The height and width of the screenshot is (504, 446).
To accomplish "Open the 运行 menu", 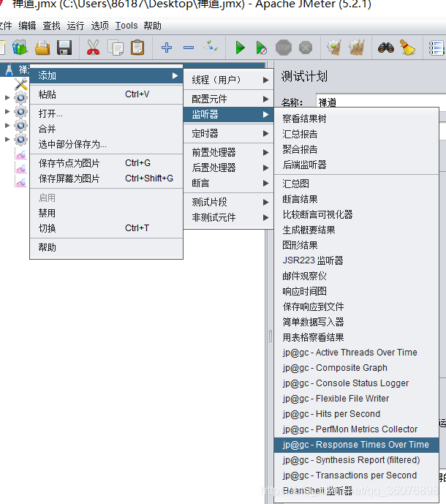I will (x=75, y=26).
